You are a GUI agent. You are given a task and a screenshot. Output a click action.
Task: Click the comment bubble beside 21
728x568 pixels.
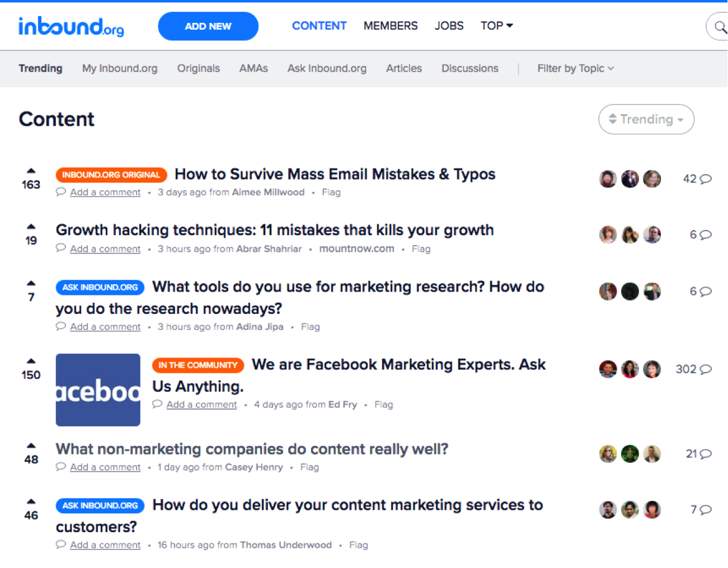click(706, 454)
